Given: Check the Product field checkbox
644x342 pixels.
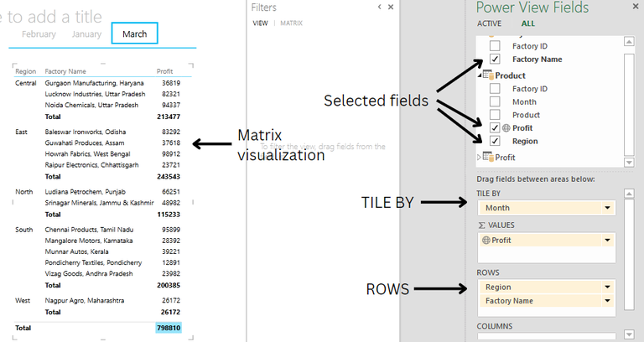Looking at the screenshot, I should coord(495,115).
